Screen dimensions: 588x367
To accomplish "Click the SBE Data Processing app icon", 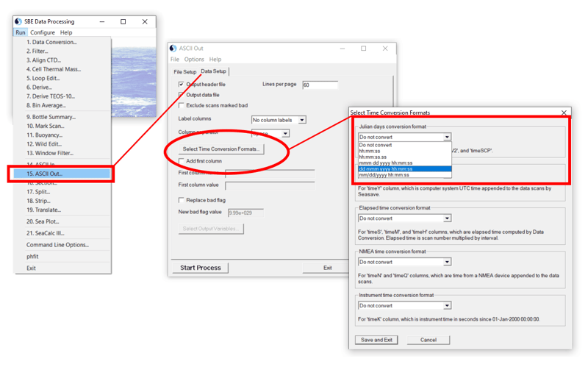I will coord(18,21).
